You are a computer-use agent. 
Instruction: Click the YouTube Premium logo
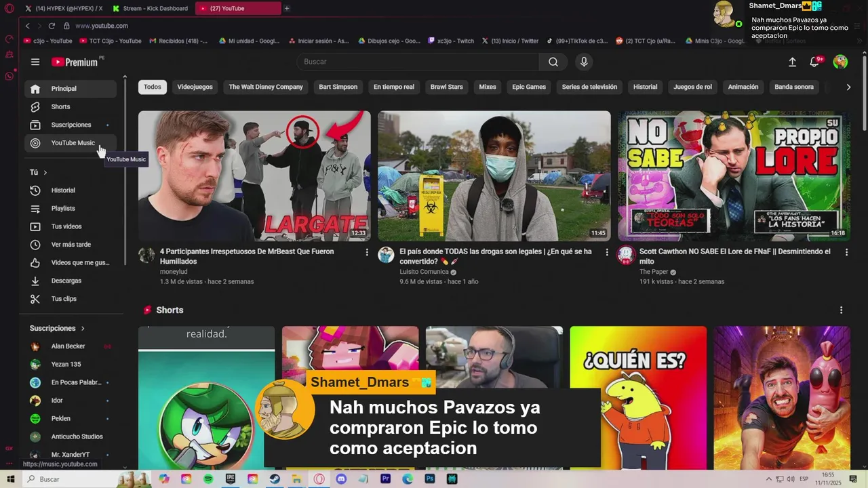click(75, 62)
